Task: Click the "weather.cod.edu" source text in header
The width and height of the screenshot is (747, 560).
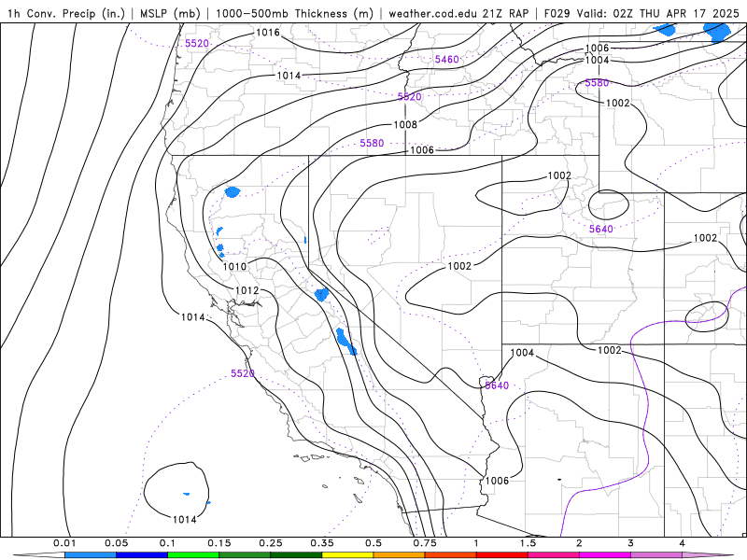Action: pyautogui.click(x=433, y=13)
